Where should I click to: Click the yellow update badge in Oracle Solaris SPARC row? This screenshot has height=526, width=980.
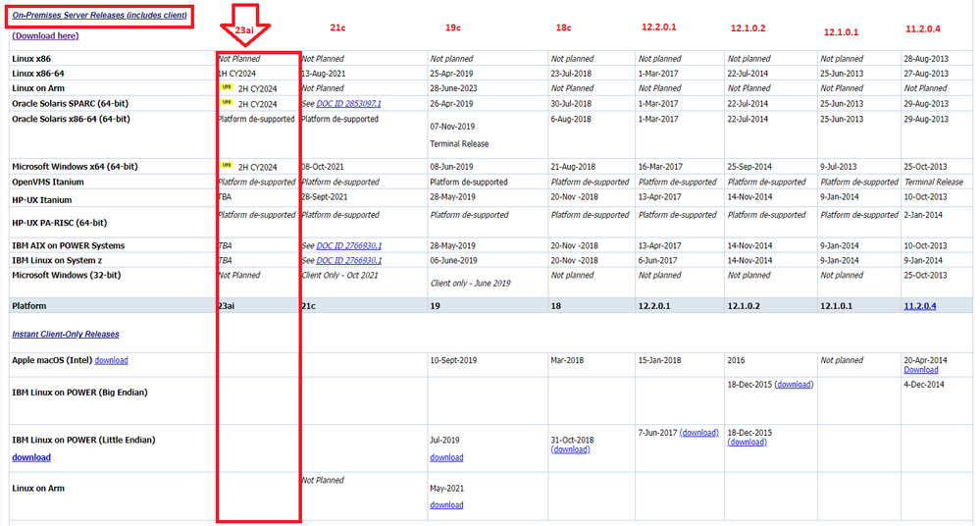(227, 103)
